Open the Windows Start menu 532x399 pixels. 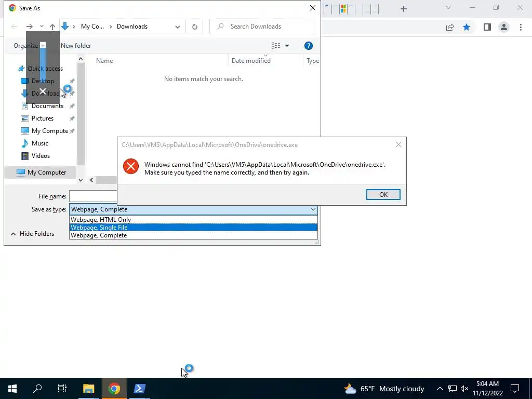(x=12, y=389)
